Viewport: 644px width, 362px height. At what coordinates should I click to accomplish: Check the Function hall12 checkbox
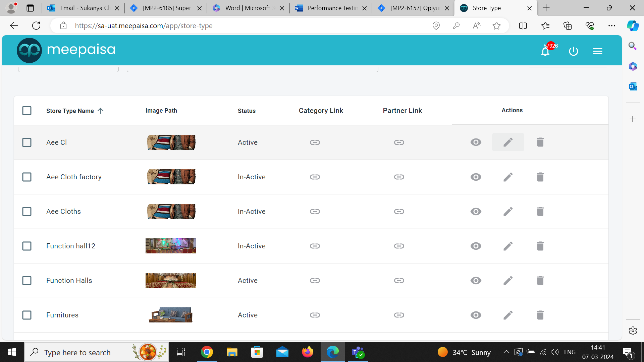[x=27, y=246]
